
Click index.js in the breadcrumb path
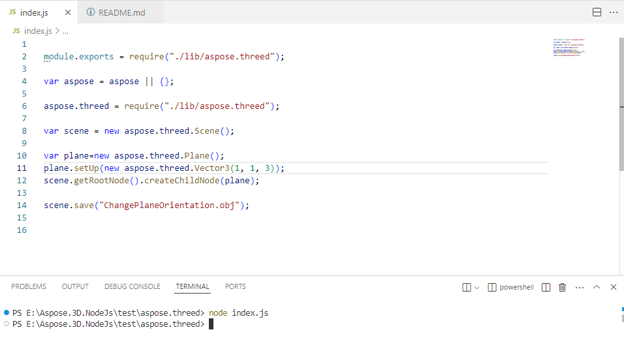click(x=37, y=31)
